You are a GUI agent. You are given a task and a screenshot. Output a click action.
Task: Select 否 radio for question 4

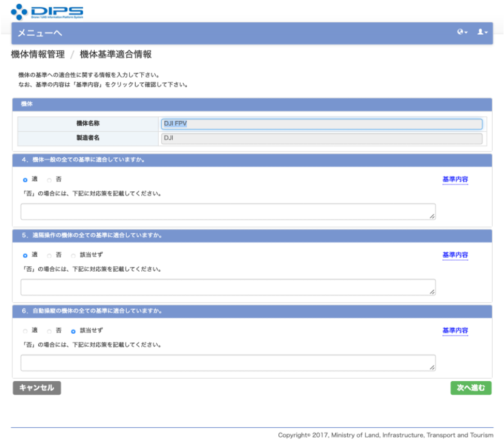pos(50,180)
